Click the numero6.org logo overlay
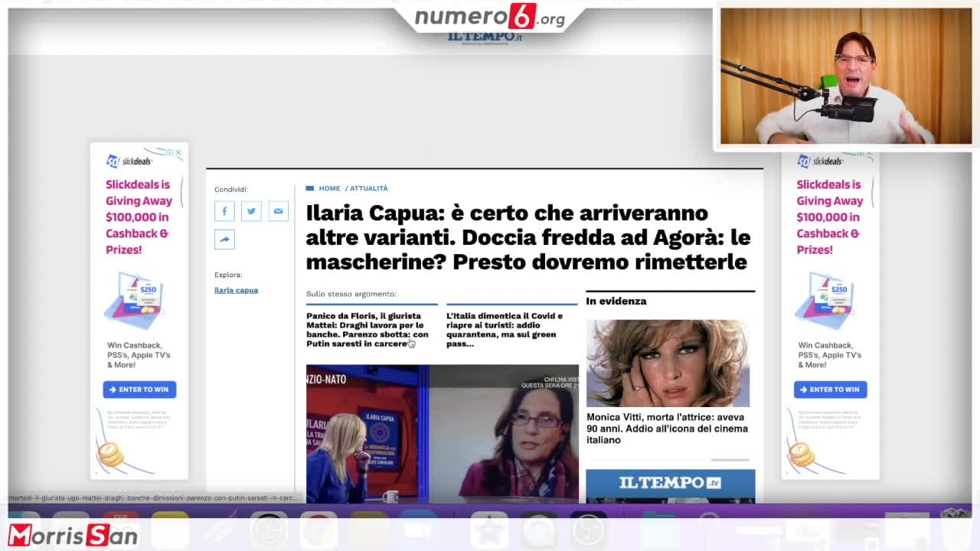The image size is (980, 551). click(x=490, y=17)
